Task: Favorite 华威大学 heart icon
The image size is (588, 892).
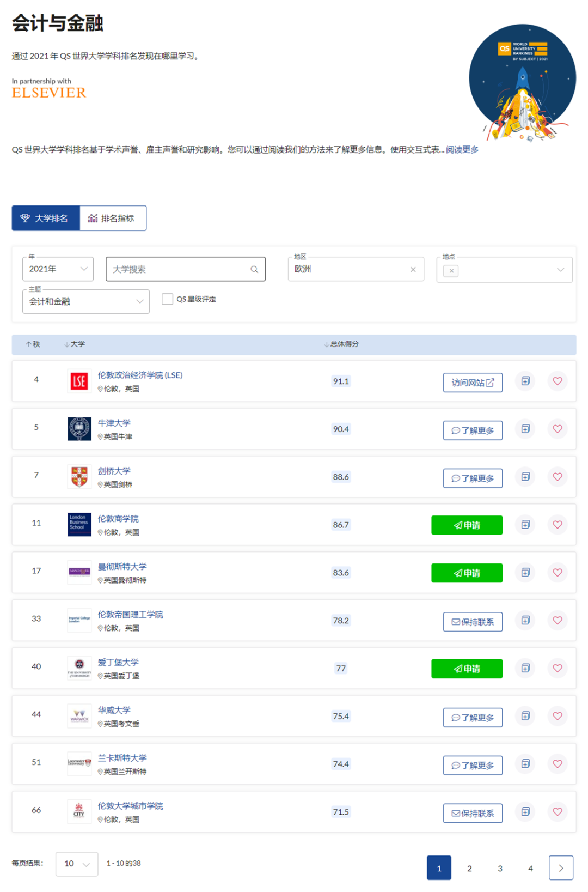Action: click(x=558, y=716)
